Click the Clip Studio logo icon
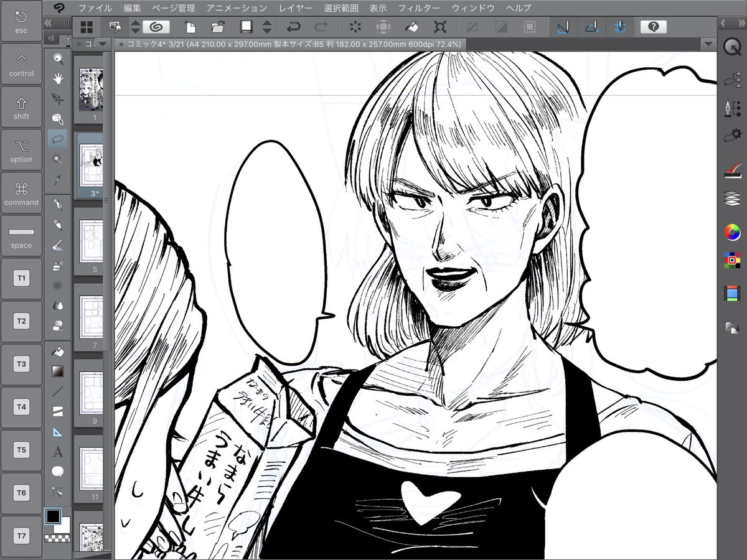 pyautogui.click(x=60, y=8)
